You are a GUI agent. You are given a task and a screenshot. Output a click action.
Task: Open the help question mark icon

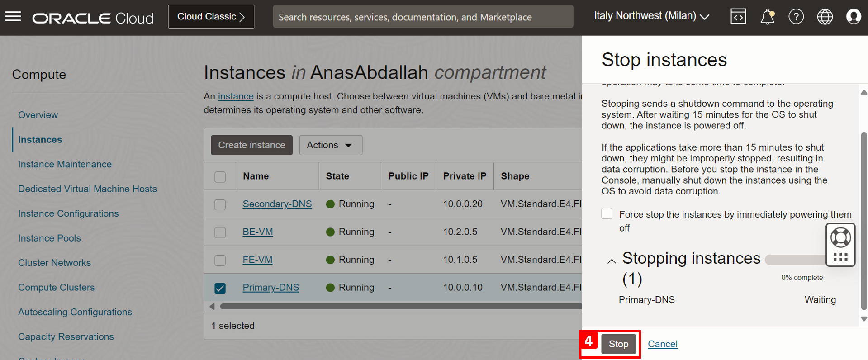[796, 17]
